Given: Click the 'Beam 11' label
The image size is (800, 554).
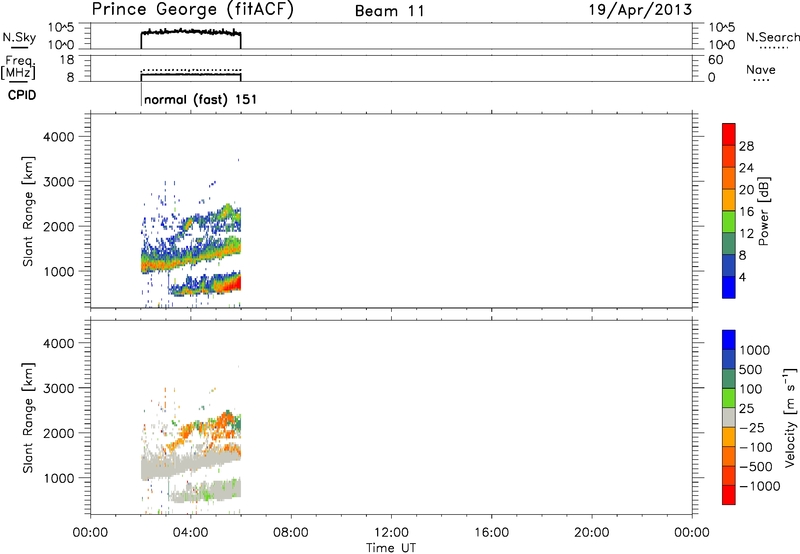Looking at the screenshot, I should point(390,11).
